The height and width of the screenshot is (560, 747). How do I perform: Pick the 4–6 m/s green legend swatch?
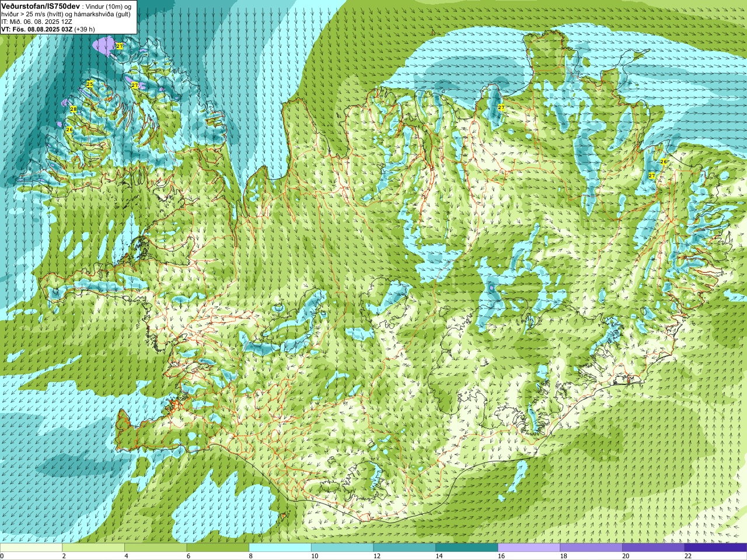[x=155, y=548]
